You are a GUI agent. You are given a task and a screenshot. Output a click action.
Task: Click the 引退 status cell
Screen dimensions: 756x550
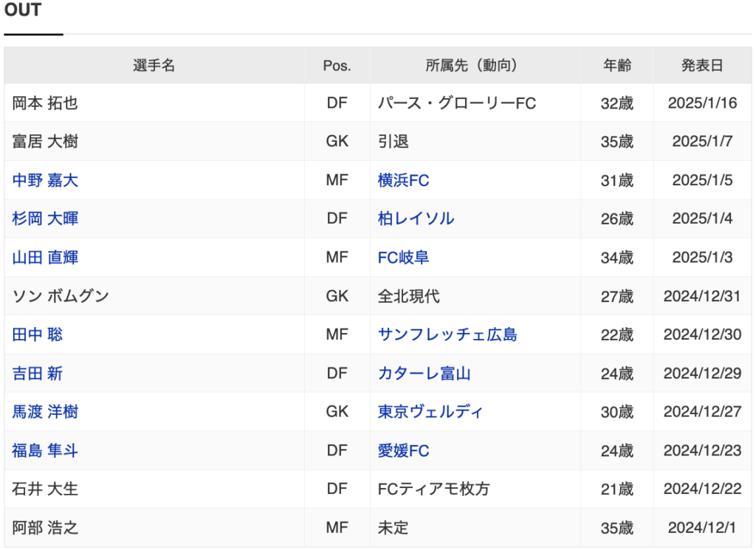[394, 142]
